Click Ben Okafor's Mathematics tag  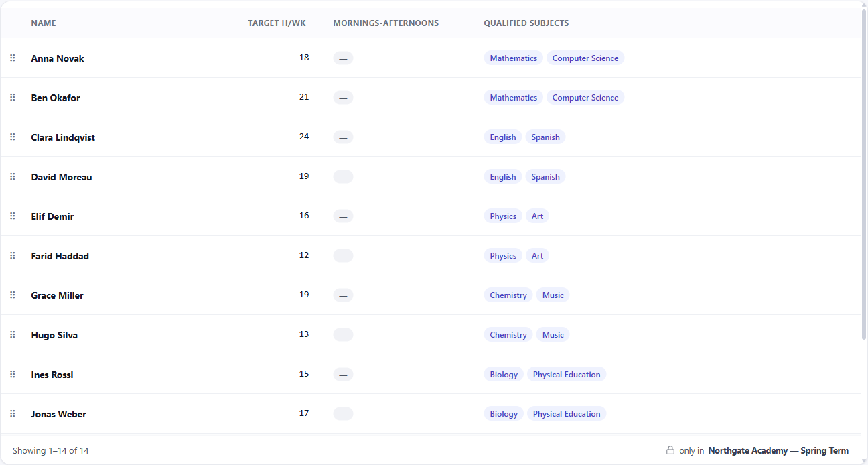(x=513, y=98)
